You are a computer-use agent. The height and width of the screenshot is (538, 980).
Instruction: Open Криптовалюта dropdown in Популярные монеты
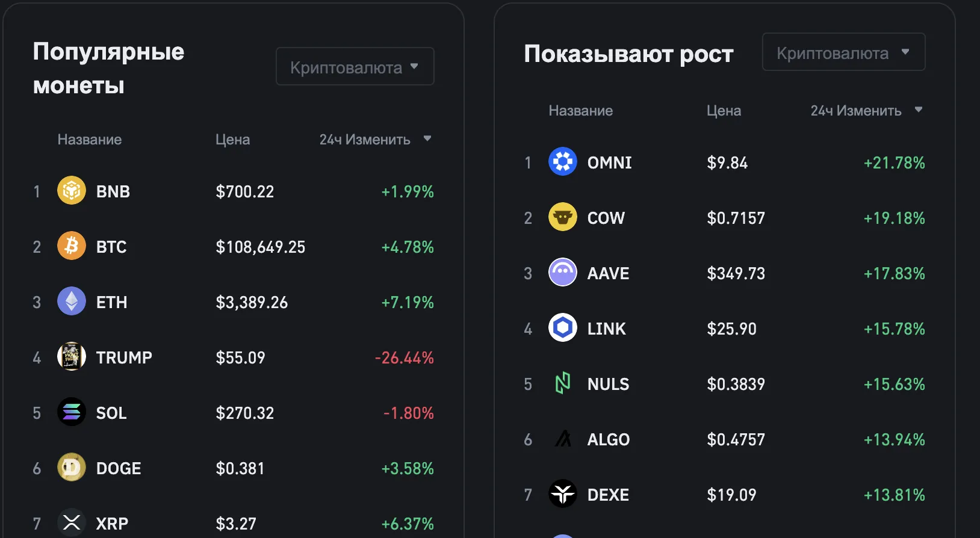click(x=355, y=66)
